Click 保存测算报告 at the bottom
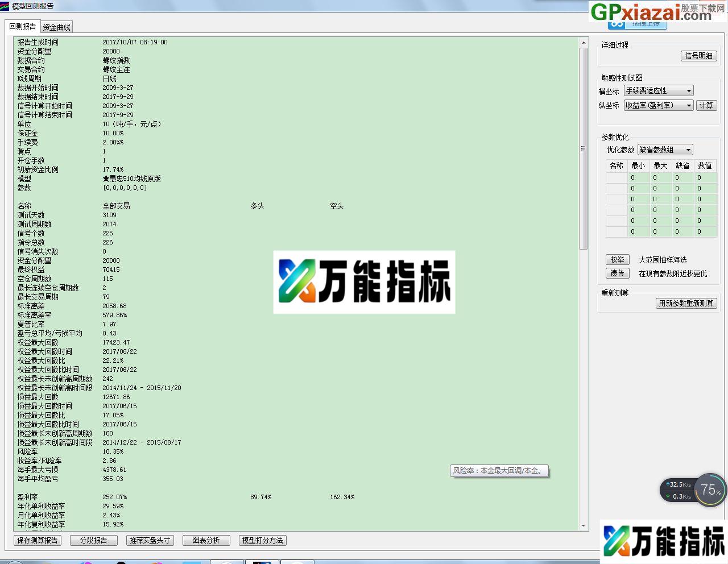Viewport: 728px width, 564px height. pyautogui.click(x=37, y=541)
